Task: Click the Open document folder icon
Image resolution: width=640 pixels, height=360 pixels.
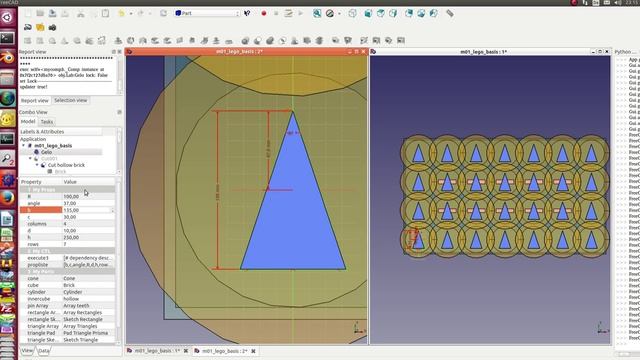Action: pyautogui.click(x=40, y=13)
